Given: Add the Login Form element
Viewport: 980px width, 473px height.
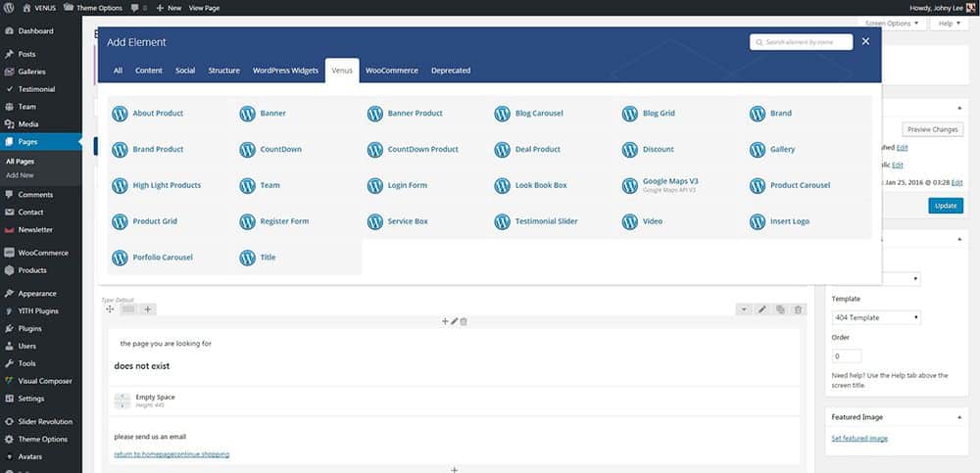Looking at the screenshot, I should [x=425, y=185].
